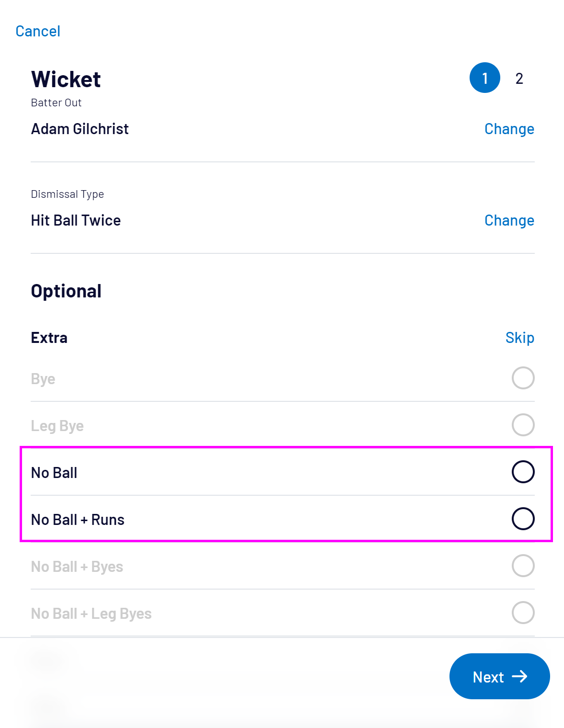Click the No Ball + Runs label
This screenshot has width=564, height=728.
[78, 520]
